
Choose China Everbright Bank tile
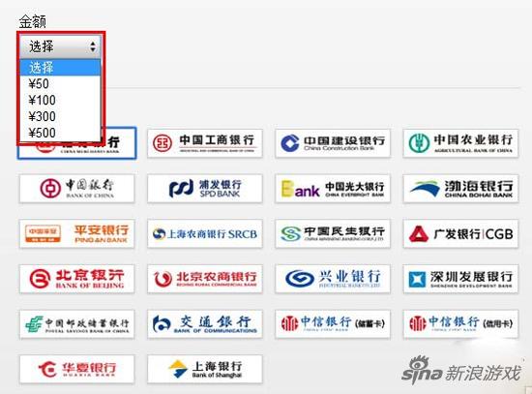(333, 189)
